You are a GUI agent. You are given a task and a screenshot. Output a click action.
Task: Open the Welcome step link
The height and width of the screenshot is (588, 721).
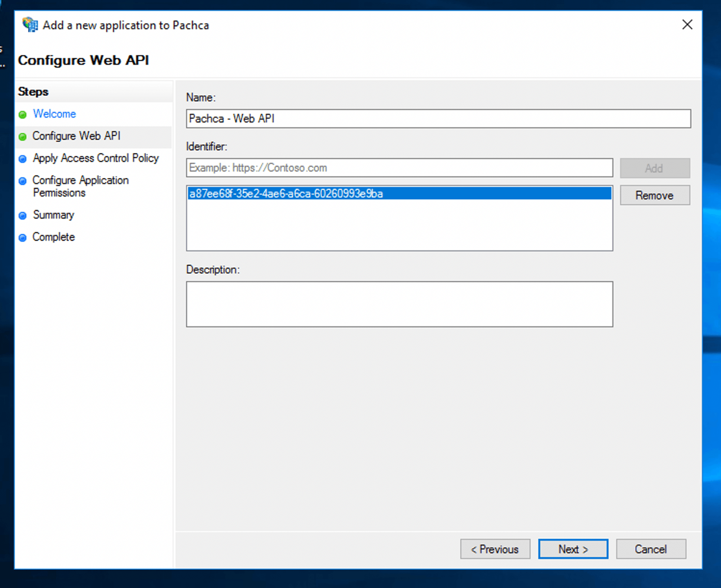click(54, 114)
